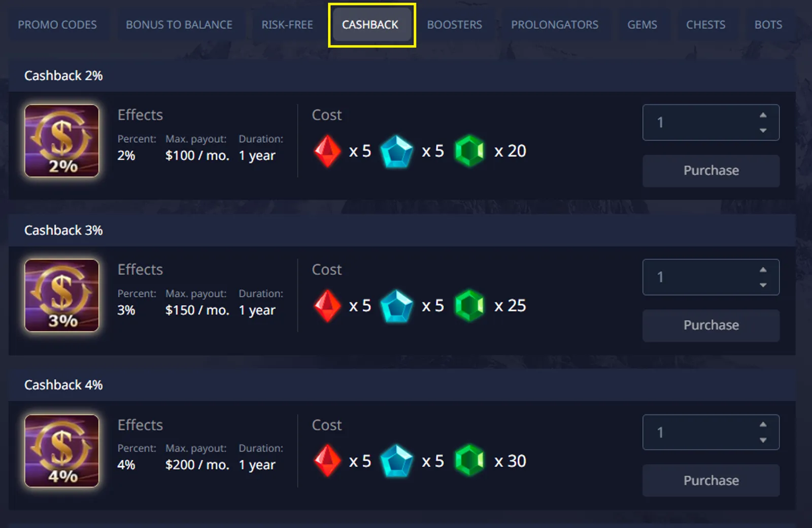Click the blue gem in Cashback 3% cost

point(397,306)
